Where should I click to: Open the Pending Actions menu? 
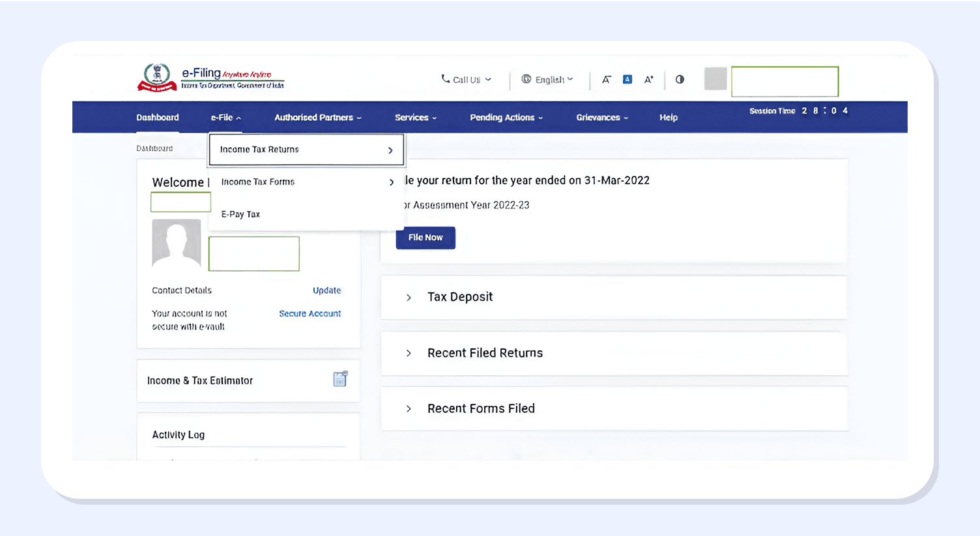pos(506,118)
